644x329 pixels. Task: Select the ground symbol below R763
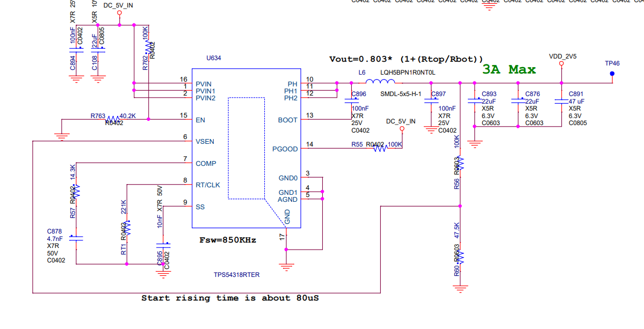(62, 137)
